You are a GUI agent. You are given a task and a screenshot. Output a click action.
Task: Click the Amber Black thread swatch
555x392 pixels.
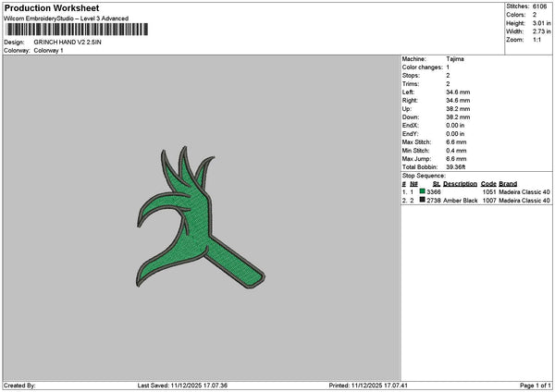tap(422, 200)
